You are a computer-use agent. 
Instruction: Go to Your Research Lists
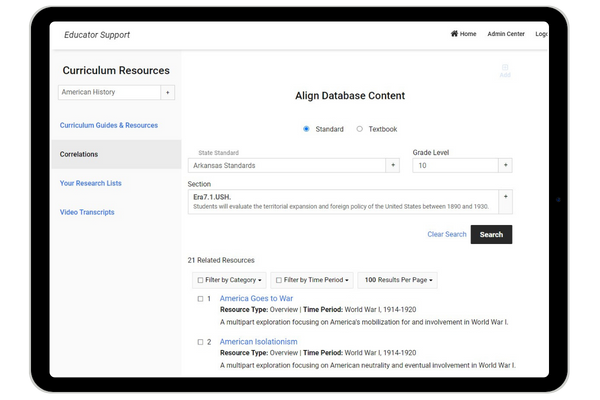point(91,183)
